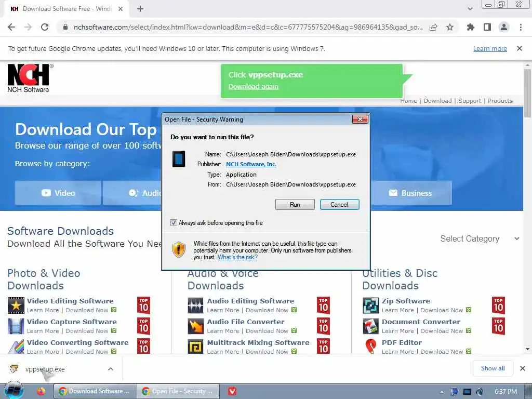Click the volume icon in system tray
This screenshot has height=399, width=532.
pos(479,392)
